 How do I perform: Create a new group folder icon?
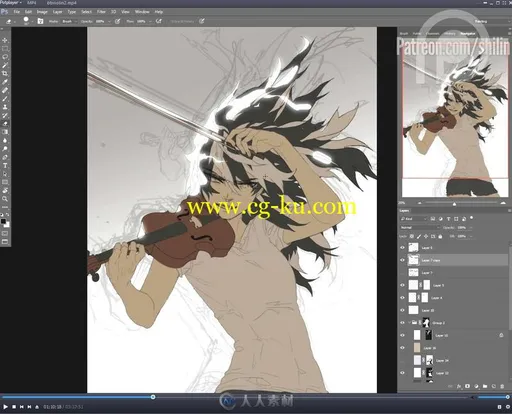point(485,386)
